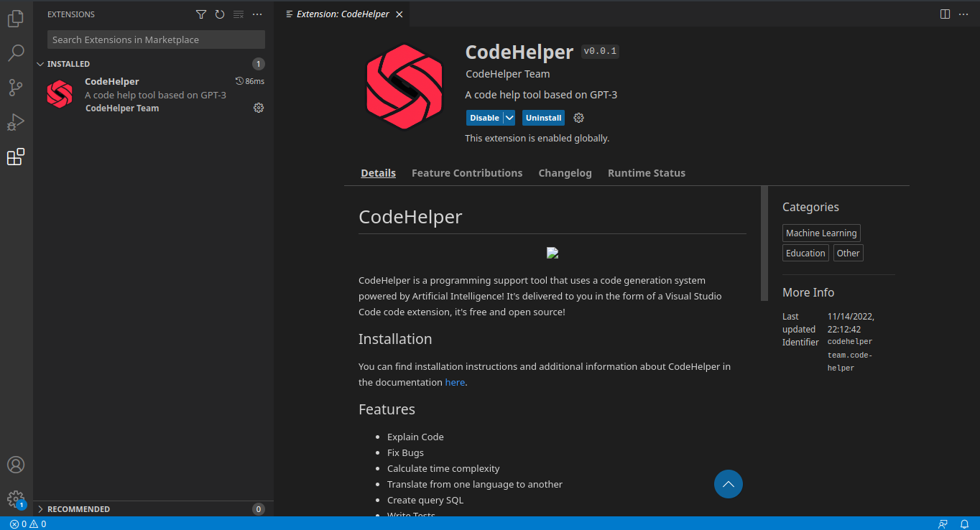The width and height of the screenshot is (980, 530).
Task: Click the broken image placeholder
Action: (553, 253)
